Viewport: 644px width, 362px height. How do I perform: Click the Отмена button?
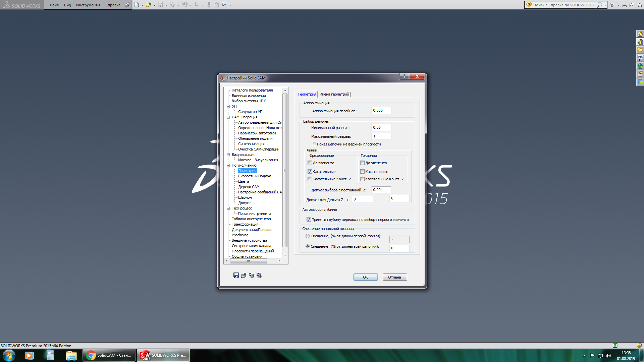point(394,277)
